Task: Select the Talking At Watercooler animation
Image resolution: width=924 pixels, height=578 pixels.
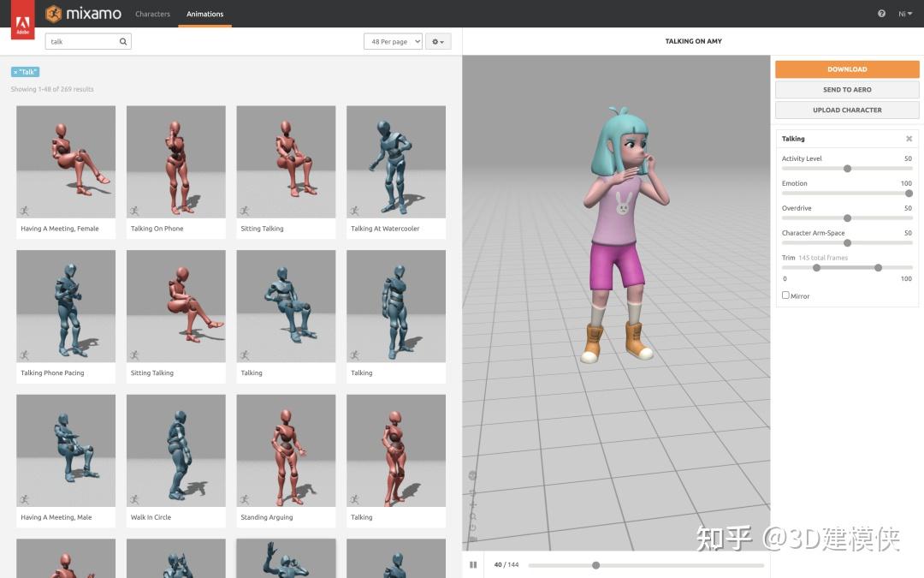Action: 396,172
